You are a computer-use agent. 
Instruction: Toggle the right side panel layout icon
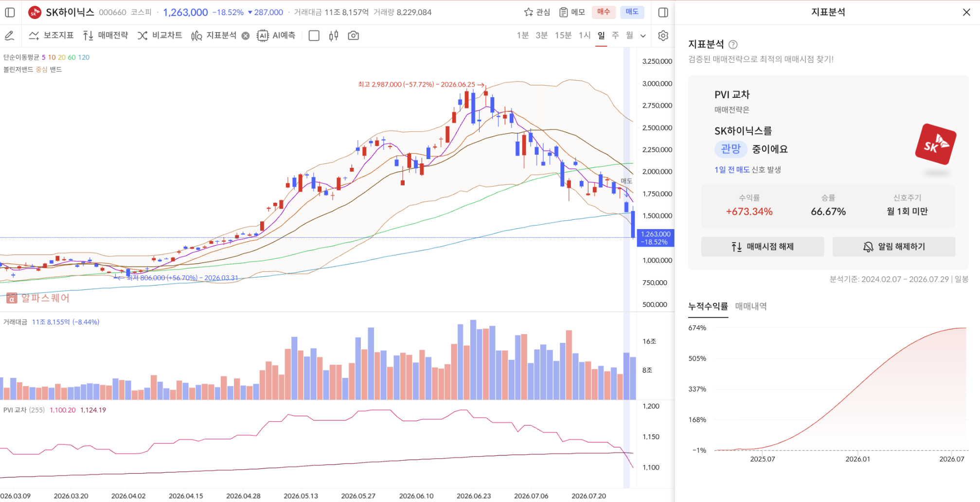(663, 12)
